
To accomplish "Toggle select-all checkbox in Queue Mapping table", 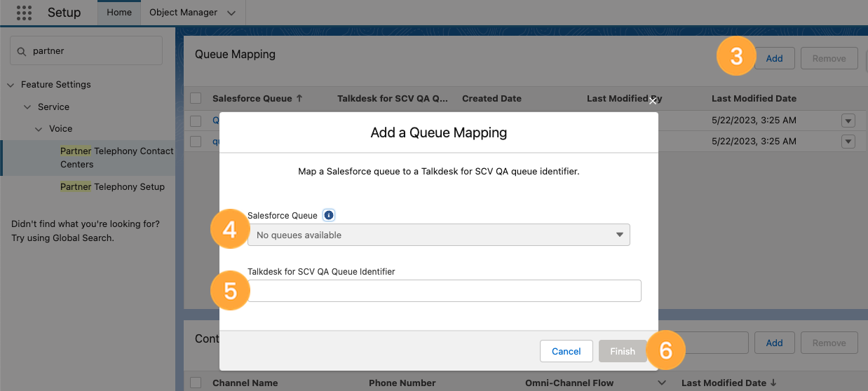I will (x=196, y=99).
